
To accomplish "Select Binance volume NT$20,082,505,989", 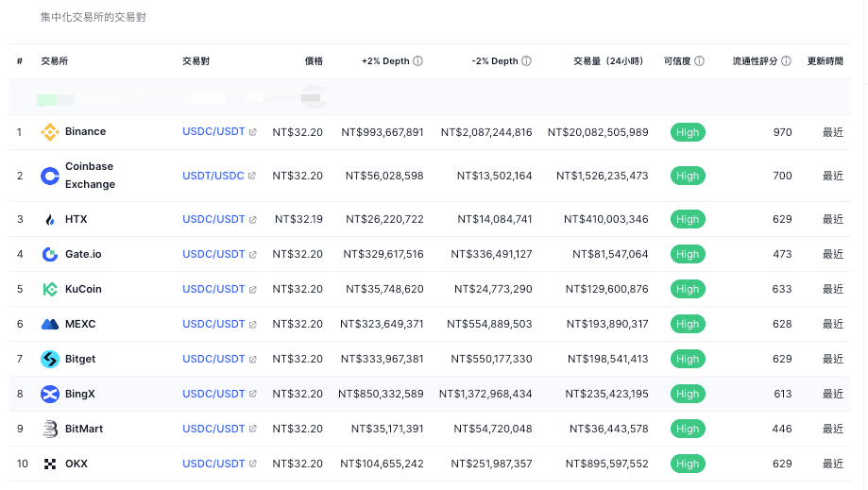I will 598,132.
